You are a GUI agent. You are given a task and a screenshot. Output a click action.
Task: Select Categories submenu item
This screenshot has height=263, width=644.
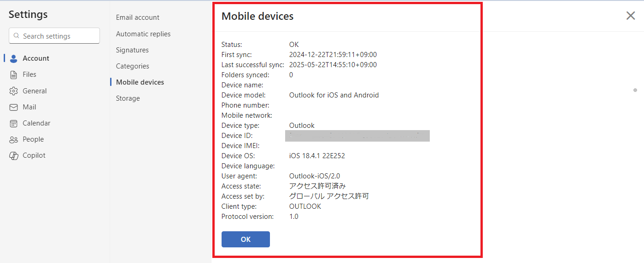pos(133,66)
